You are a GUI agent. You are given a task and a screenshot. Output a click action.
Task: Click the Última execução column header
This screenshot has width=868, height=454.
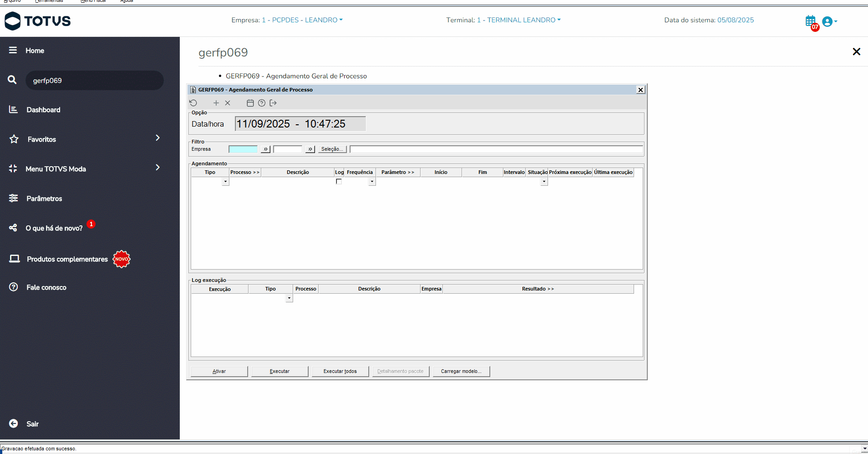click(x=613, y=172)
